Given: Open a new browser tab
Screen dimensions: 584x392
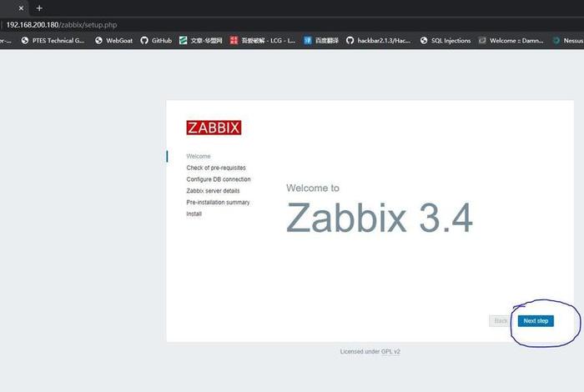Looking at the screenshot, I should click(39, 8).
